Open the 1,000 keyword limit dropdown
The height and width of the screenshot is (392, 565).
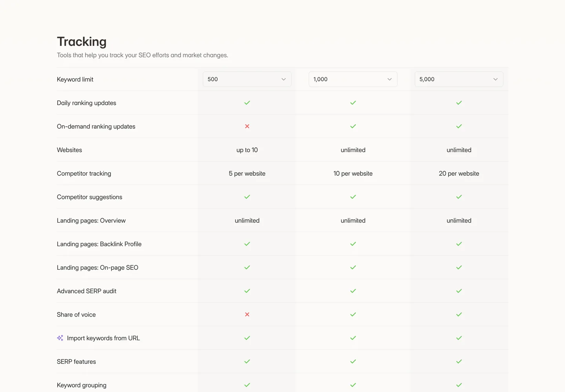coord(353,79)
